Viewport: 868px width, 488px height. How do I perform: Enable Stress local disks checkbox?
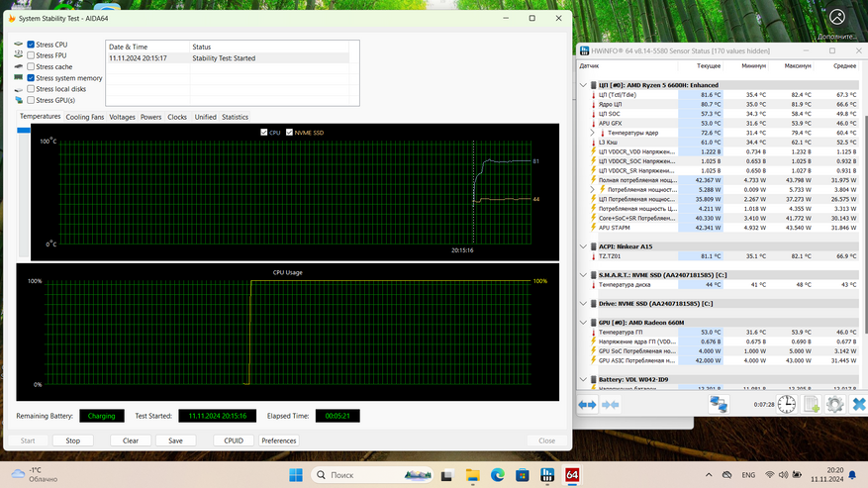tap(31, 89)
